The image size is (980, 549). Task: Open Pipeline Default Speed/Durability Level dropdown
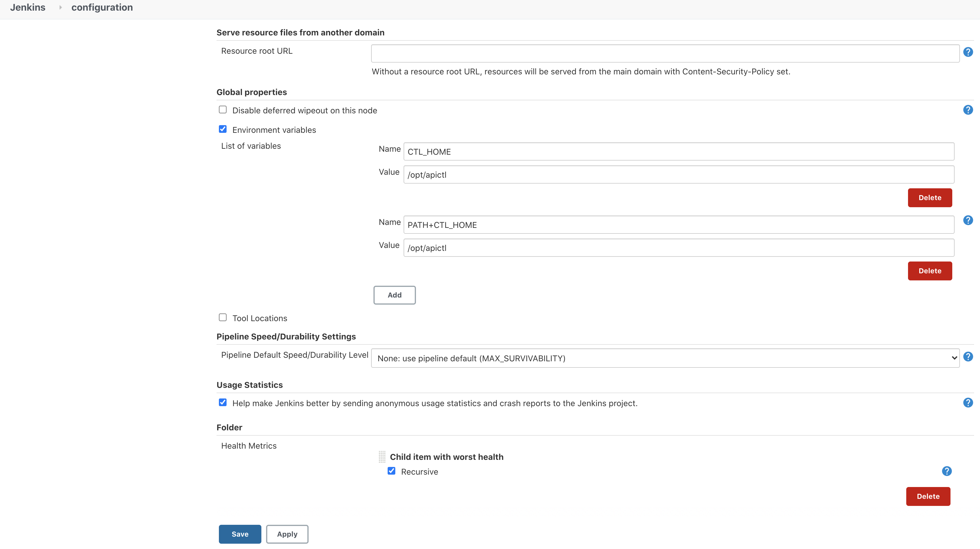coord(665,358)
